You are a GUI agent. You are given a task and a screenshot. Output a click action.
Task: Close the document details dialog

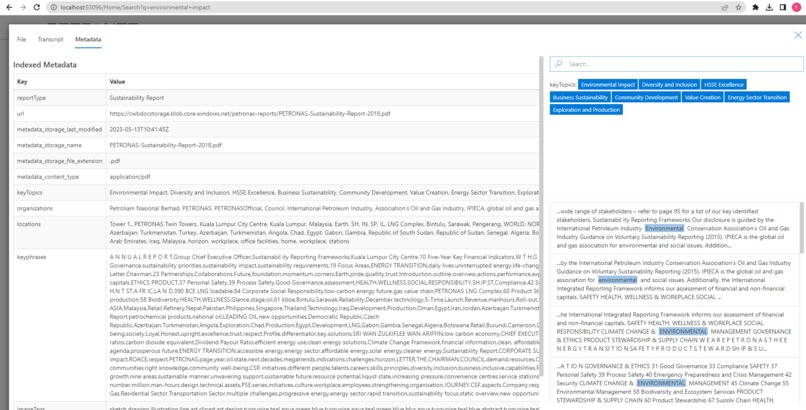pyautogui.click(x=798, y=35)
